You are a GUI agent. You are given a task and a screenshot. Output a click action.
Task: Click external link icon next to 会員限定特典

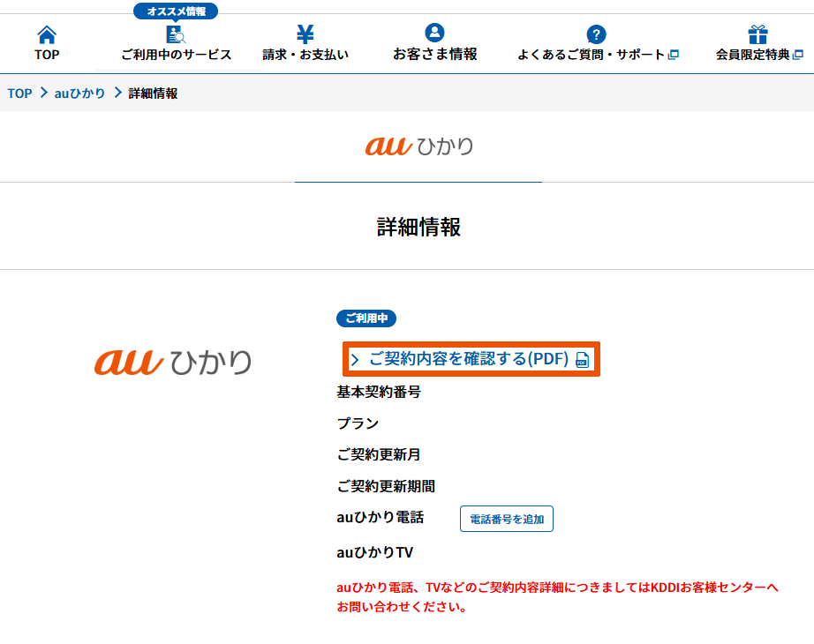tap(798, 55)
